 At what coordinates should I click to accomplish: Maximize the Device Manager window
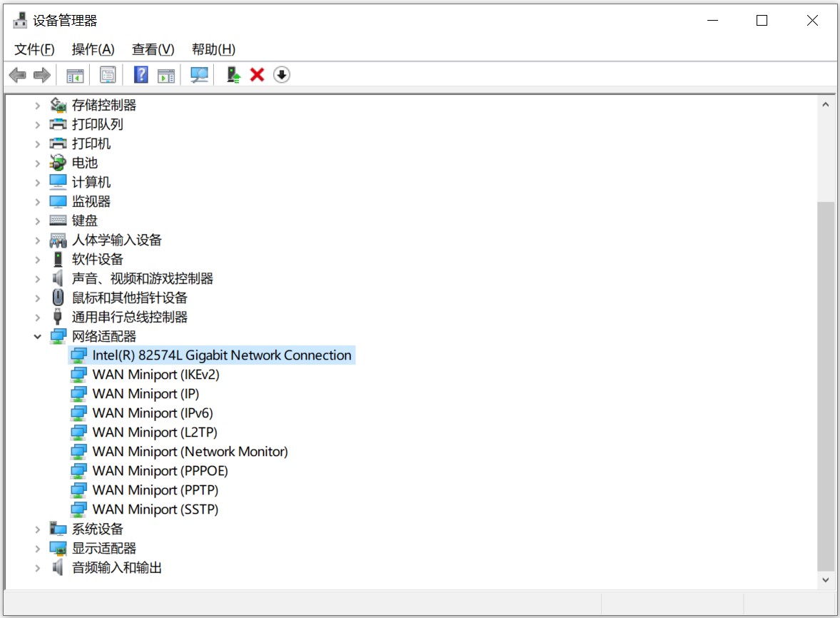pyautogui.click(x=762, y=21)
